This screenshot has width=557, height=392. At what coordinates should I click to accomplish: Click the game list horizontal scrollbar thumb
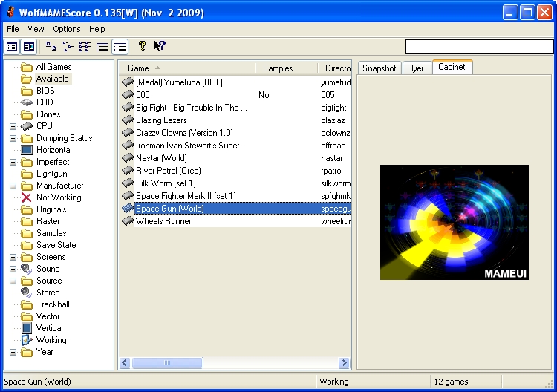[168, 363]
